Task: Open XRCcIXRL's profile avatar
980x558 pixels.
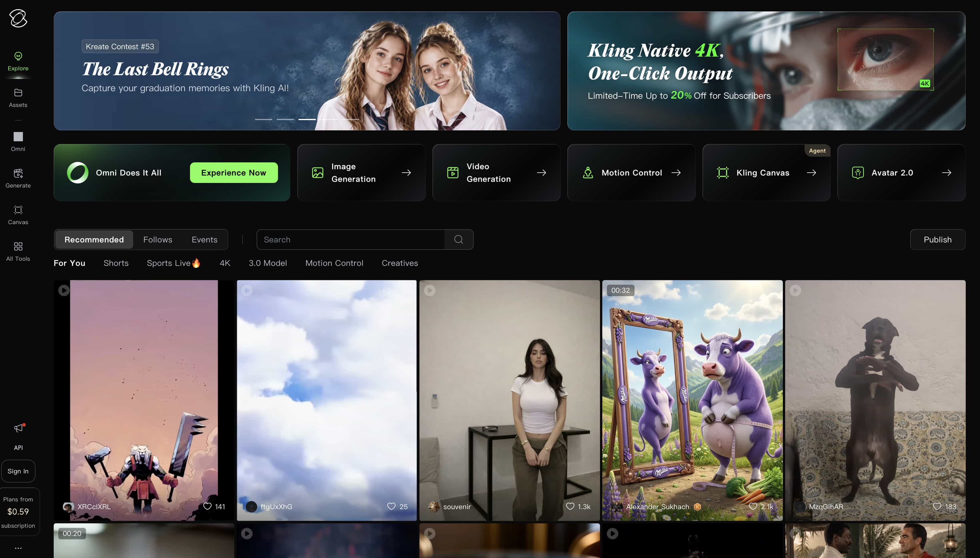Action: (x=68, y=507)
